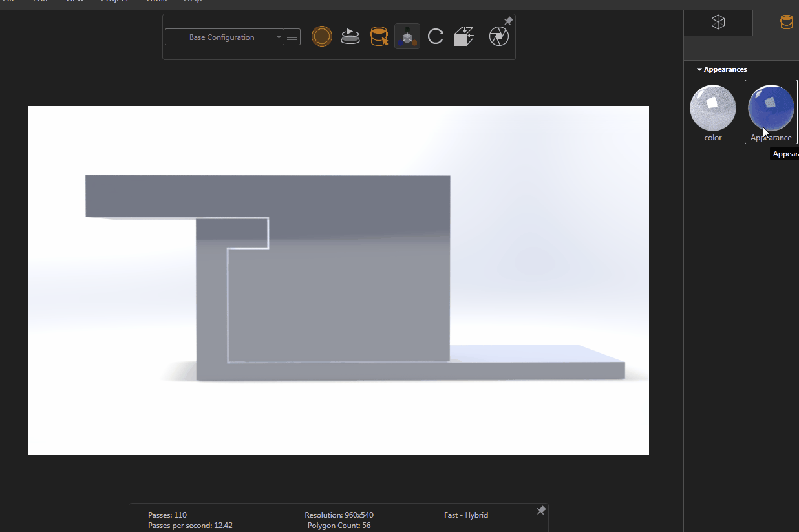Collapse the Appearances section triangle
799x532 pixels.
(699, 69)
